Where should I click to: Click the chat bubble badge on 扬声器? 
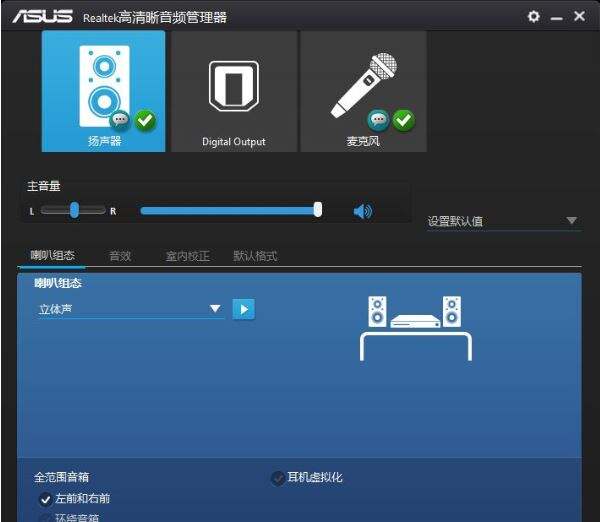[x=120, y=120]
